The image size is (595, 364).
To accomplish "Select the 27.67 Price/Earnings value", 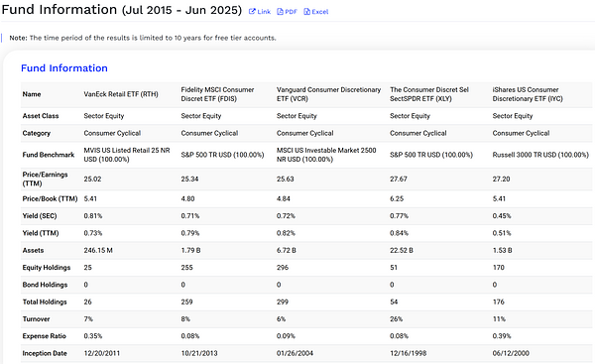I will 398,179.
